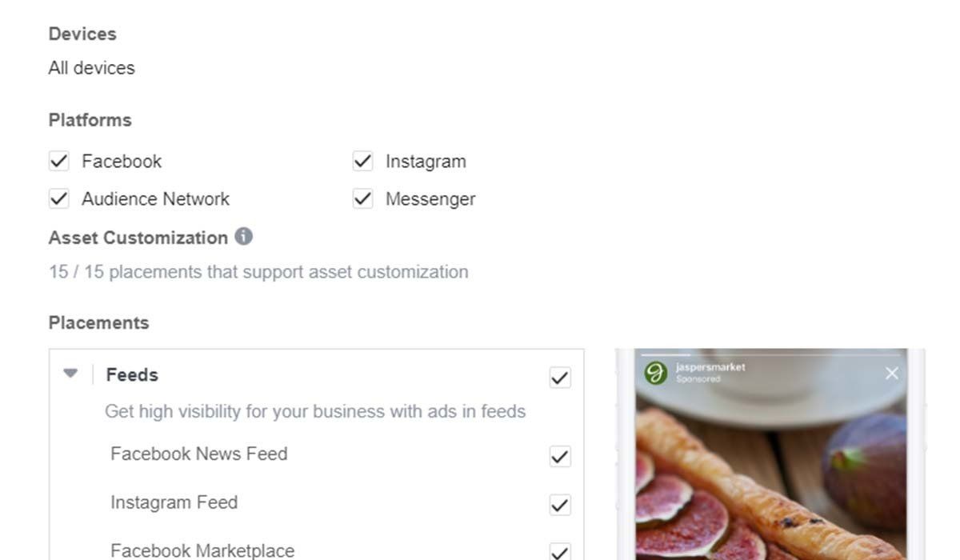Click the Feeds section title

pyautogui.click(x=132, y=374)
